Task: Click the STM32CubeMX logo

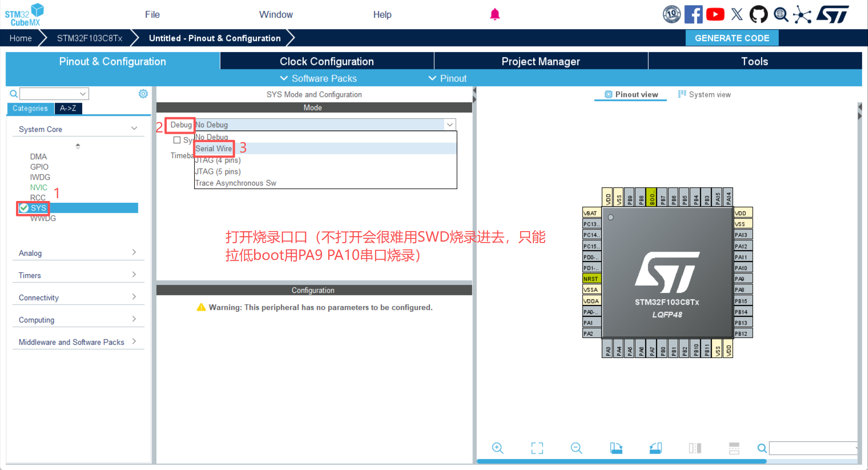Action: point(24,15)
